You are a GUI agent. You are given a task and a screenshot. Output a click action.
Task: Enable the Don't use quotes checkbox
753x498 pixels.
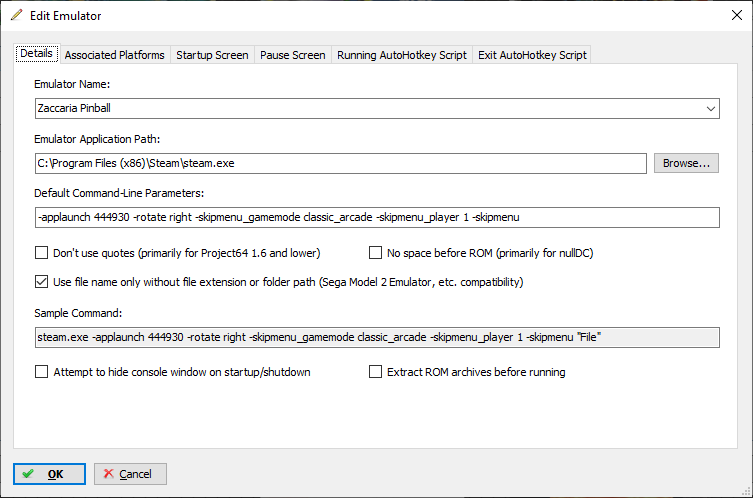point(42,253)
